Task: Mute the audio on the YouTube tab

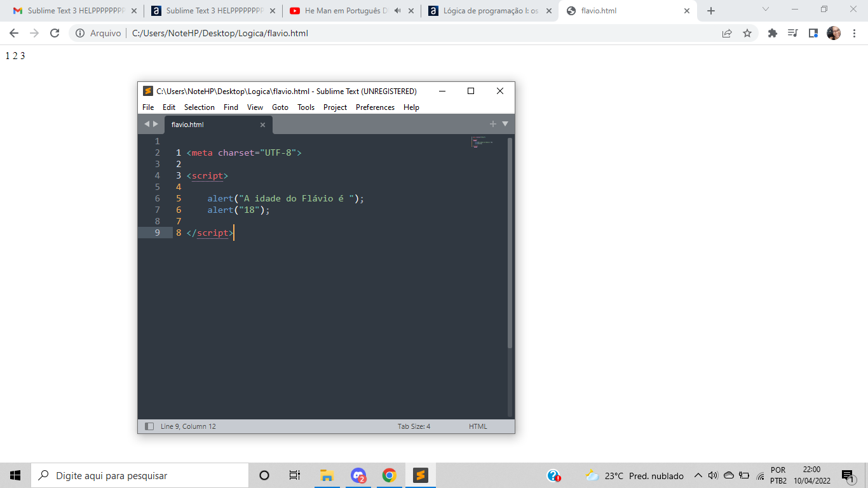Action: pos(397,11)
